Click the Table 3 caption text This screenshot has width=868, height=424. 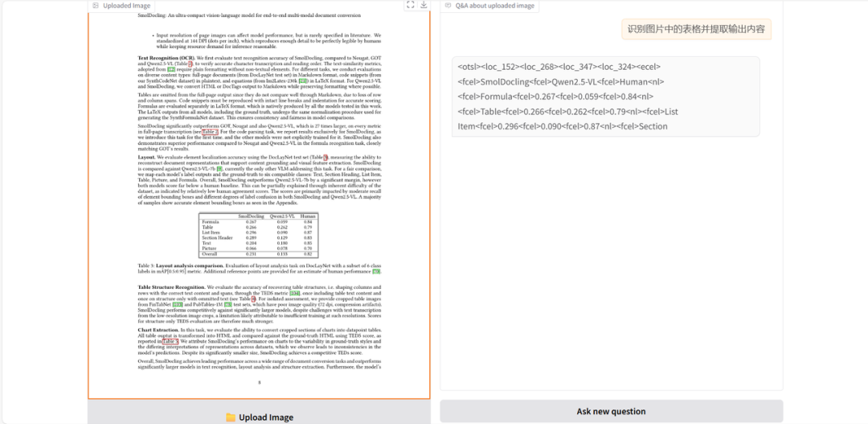tap(260, 269)
